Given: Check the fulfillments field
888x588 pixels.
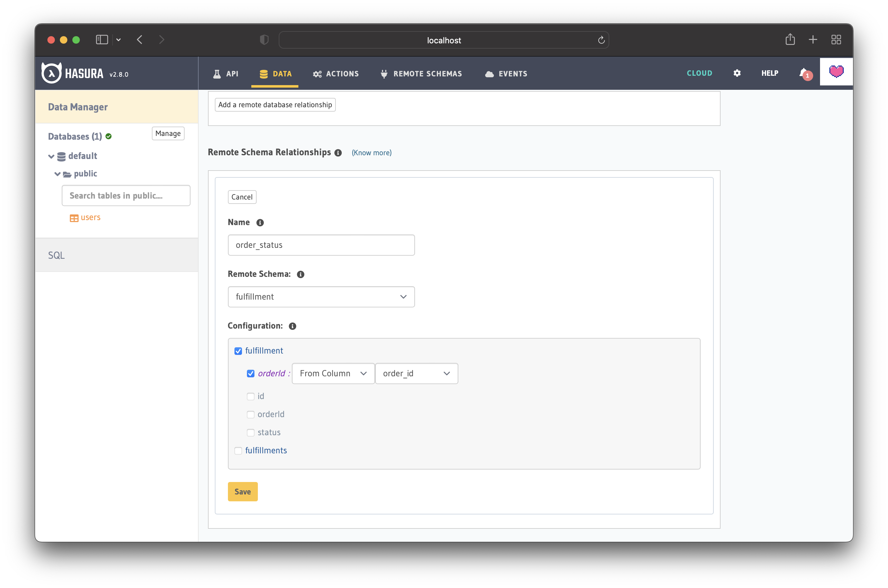Looking at the screenshot, I should (x=239, y=451).
